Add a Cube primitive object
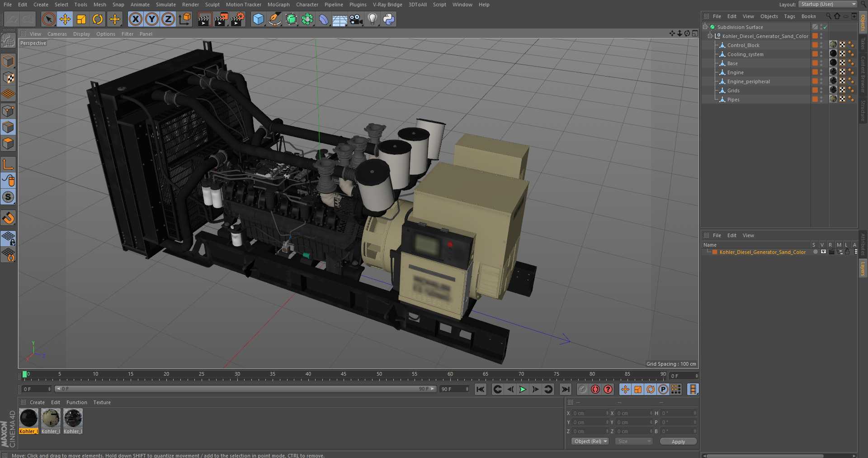This screenshot has width=868, height=458. coord(258,19)
